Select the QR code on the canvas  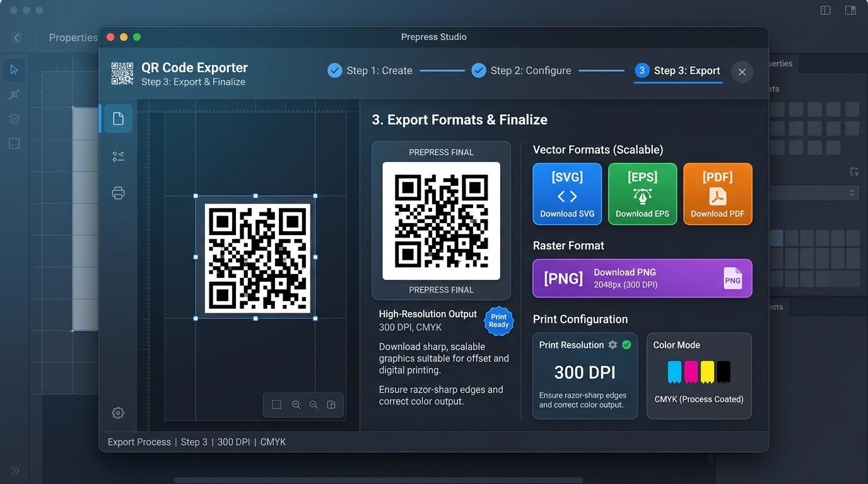pyautogui.click(x=257, y=258)
